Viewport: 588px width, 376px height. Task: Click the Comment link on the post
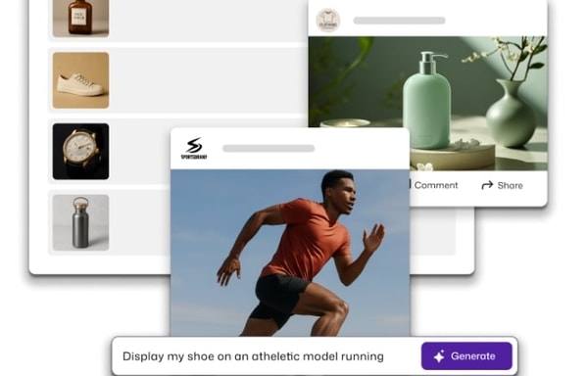click(x=435, y=185)
